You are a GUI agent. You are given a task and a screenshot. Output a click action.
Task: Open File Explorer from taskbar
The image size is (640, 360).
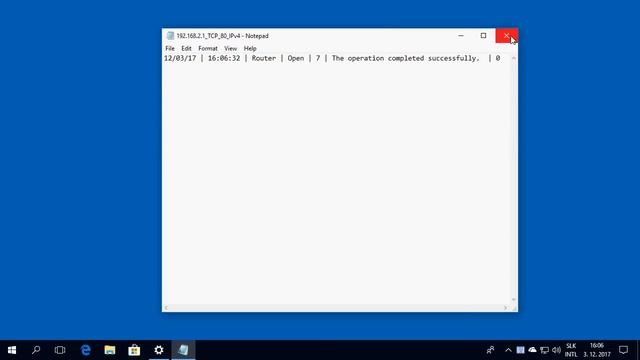pyautogui.click(x=110, y=350)
